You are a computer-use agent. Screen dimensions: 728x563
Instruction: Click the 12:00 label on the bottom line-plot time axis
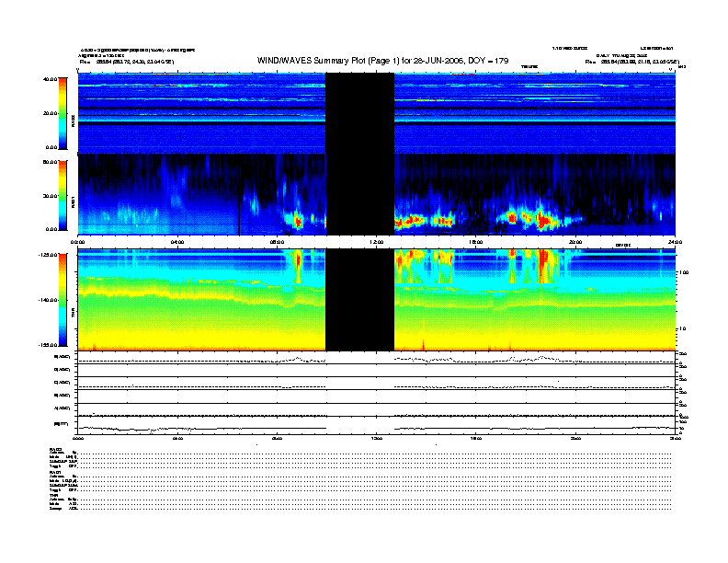pyautogui.click(x=377, y=438)
